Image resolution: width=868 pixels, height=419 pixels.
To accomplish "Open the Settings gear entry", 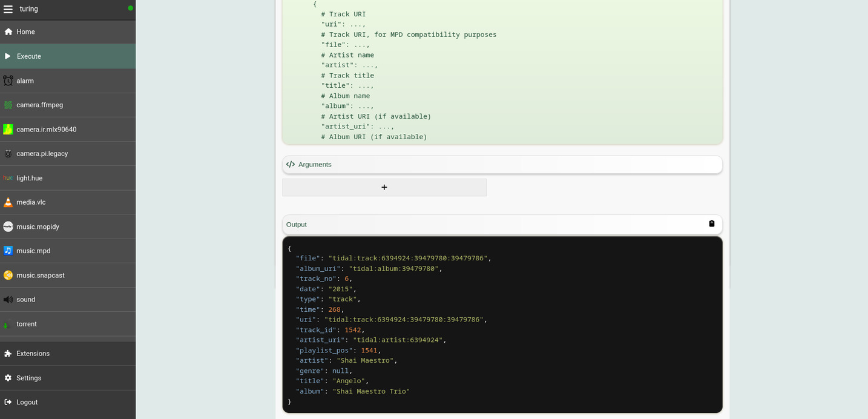I will pos(8,378).
